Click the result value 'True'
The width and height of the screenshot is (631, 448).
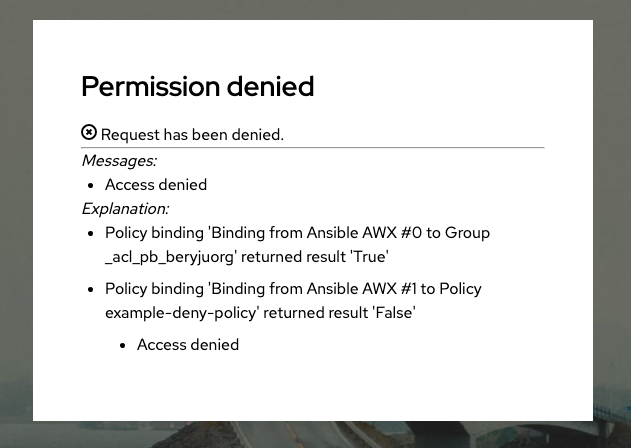(367, 256)
